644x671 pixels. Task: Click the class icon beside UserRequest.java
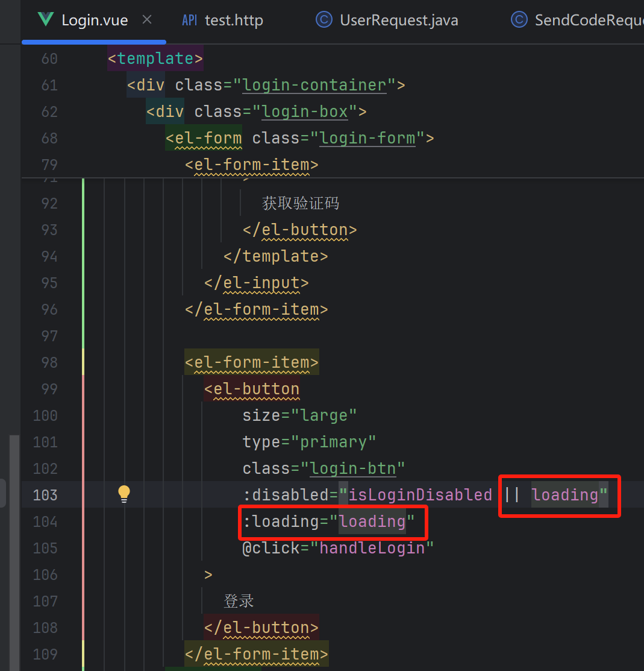pyautogui.click(x=324, y=20)
